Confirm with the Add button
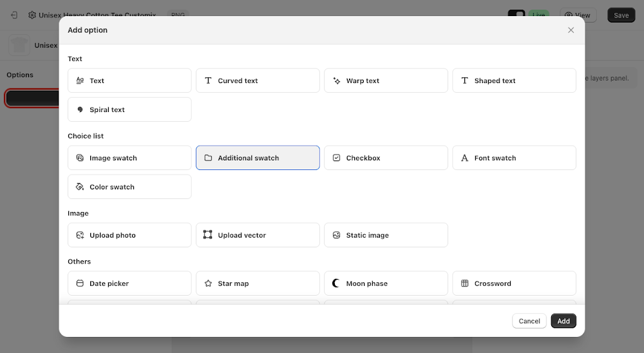Screen dimensions: 644x353 pyautogui.click(x=563, y=321)
